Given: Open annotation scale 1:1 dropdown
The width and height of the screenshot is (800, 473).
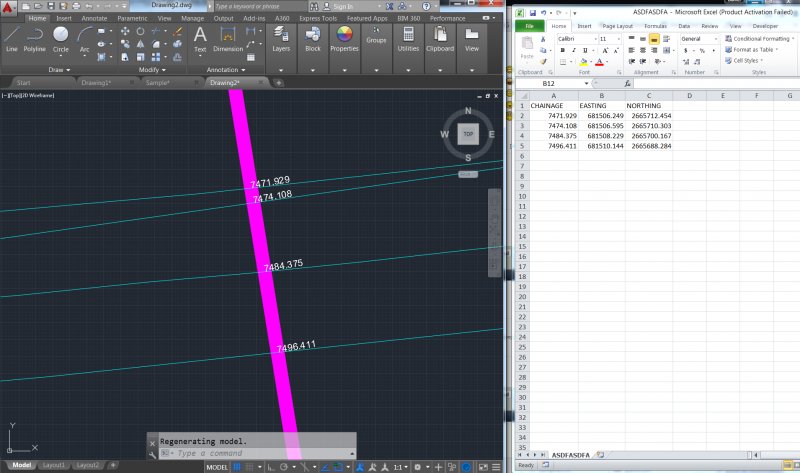Looking at the screenshot, I should pyautogui.click(x=400, y=467).
